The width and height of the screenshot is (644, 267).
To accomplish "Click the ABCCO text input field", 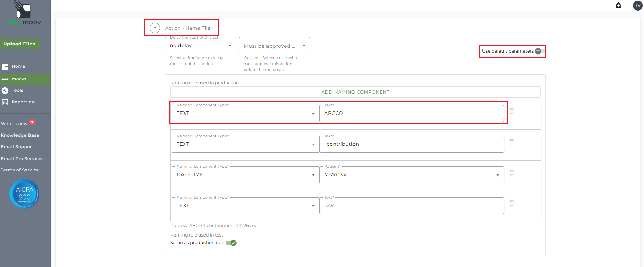I will point(411,114).
